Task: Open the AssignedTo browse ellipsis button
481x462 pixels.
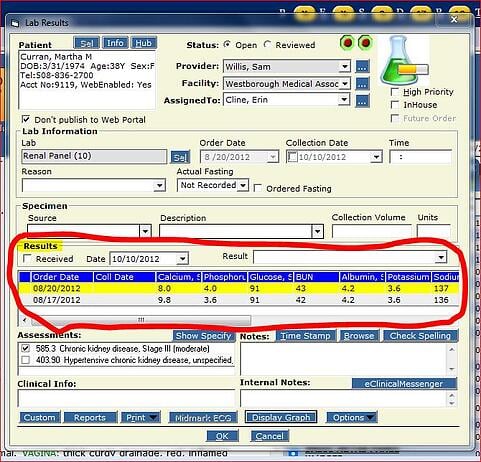Action: [362, 100]
